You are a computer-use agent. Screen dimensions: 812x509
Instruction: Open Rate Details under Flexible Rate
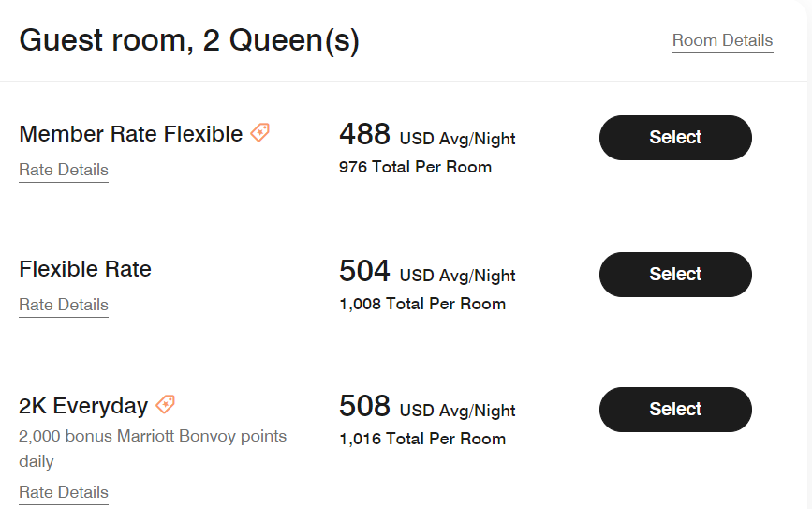point(64,305)
